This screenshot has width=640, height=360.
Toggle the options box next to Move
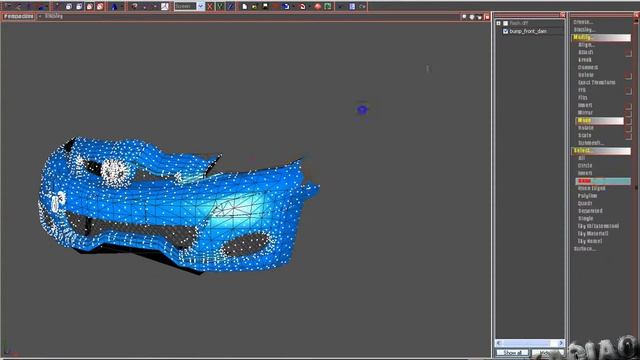628,121
